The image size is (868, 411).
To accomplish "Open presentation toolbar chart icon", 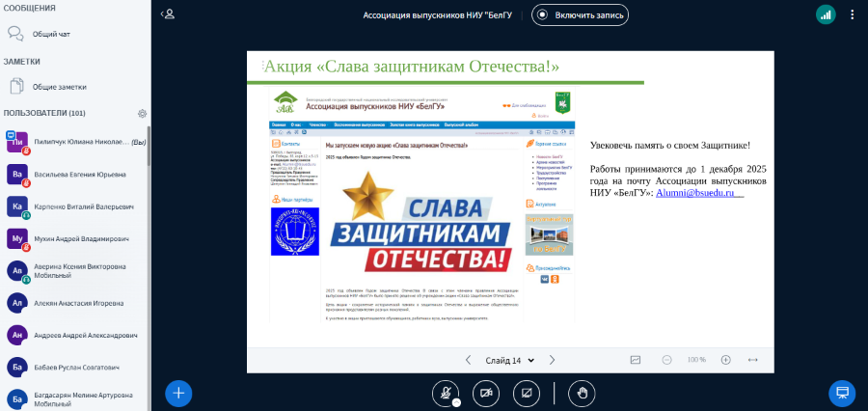I will pyautogui.click(x=635, y=360).
